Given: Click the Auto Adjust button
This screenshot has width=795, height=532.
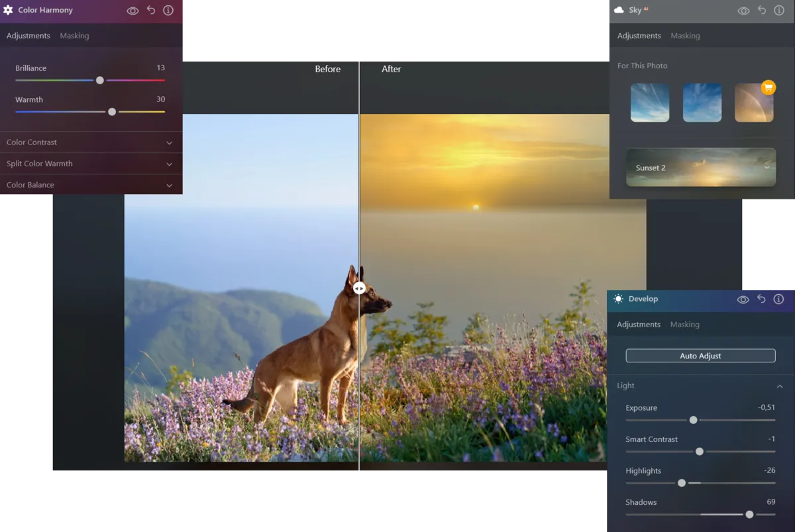Looking at the screenshot, I should pyautogui.click(x=700, y=355).
